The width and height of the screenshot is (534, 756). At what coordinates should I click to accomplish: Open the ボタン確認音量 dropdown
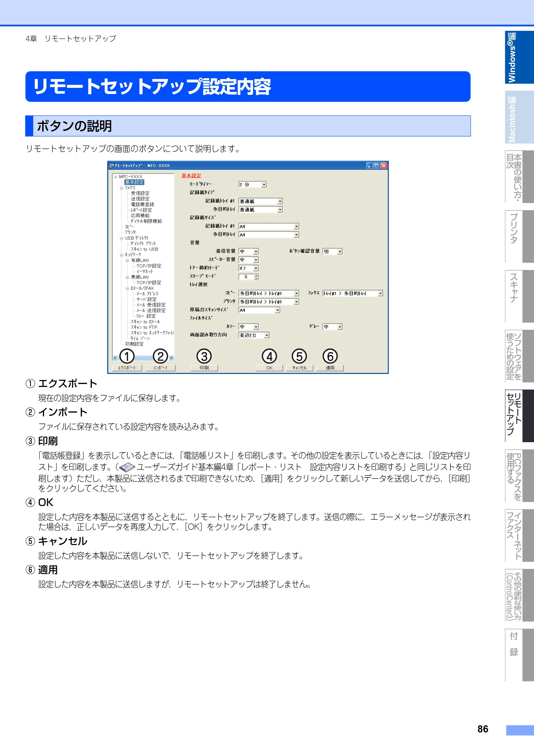tap(332, 252)
